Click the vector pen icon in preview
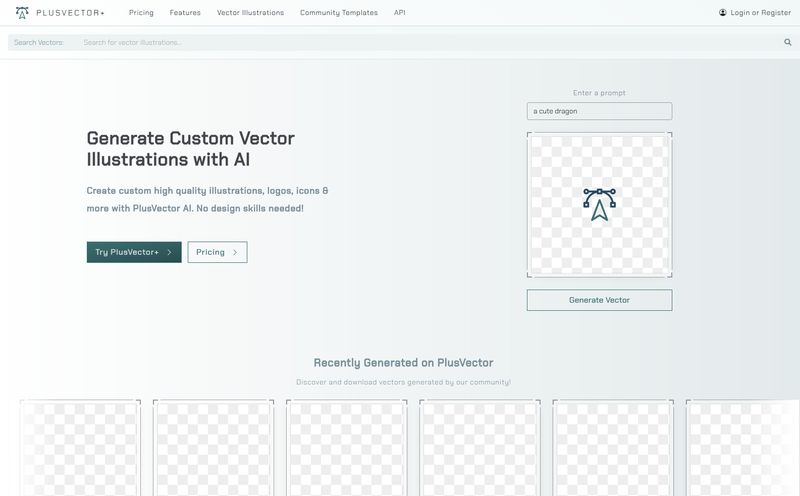Viewport: 800px width, 496px height. (599, 205)
